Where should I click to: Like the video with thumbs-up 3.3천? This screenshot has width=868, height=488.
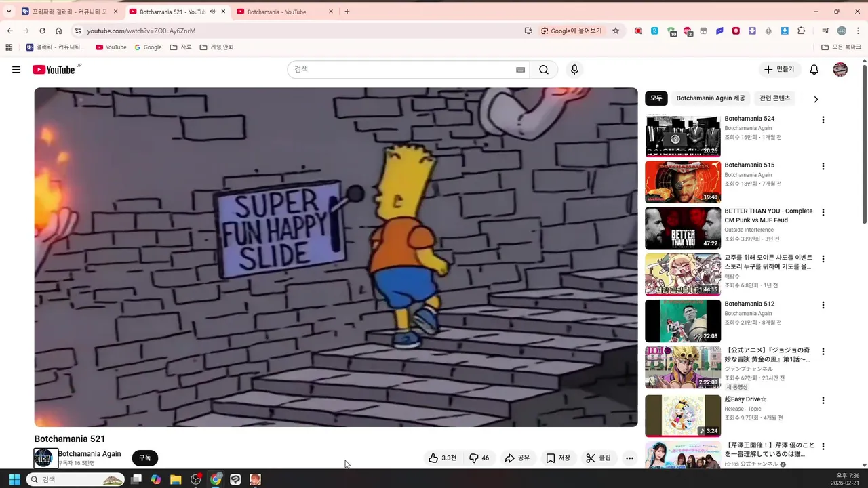(x=441, y=458)
